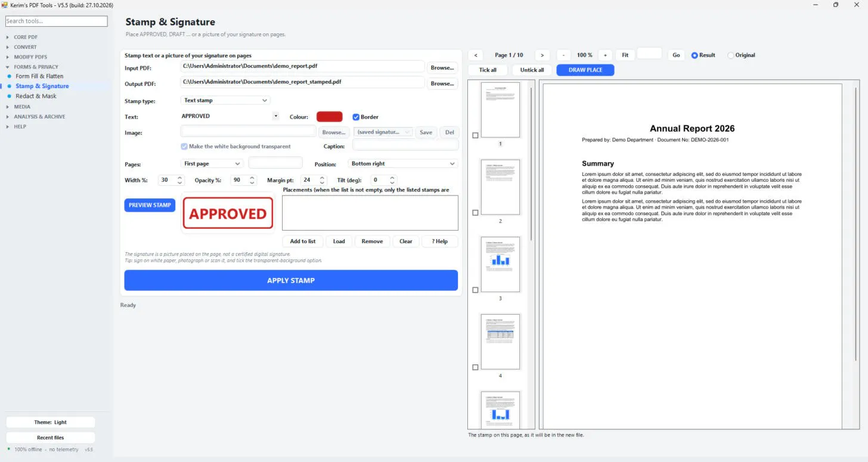Open the Position dropdown showing Bottom right
Screen dimensions: 868x462
coord(402,163)
